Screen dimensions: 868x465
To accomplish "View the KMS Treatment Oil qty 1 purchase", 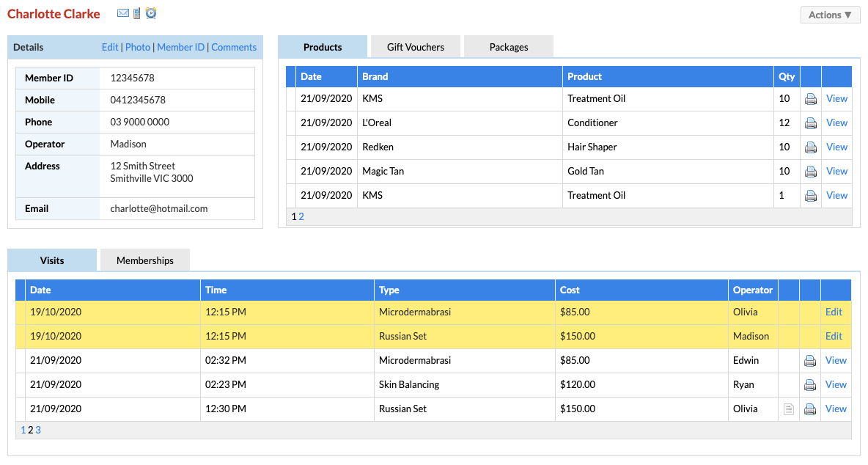I will coord(836,195).
